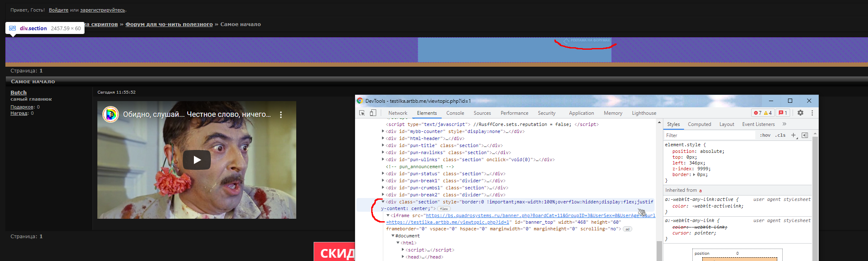Viewport: 868px width, 261px height.
Task: Expand the mybb-counter div node
Action: [x=383, y=131]
